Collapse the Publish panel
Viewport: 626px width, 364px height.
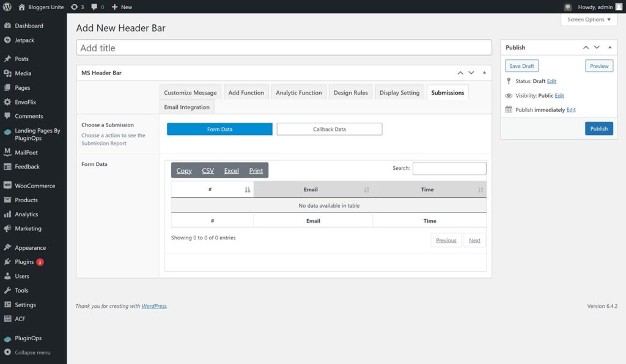click(609, 47)
